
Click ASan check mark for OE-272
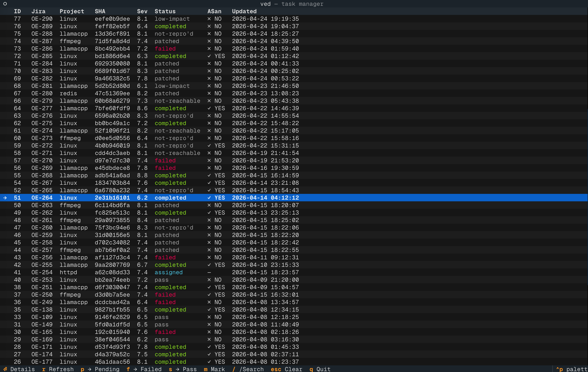point(209,145)
